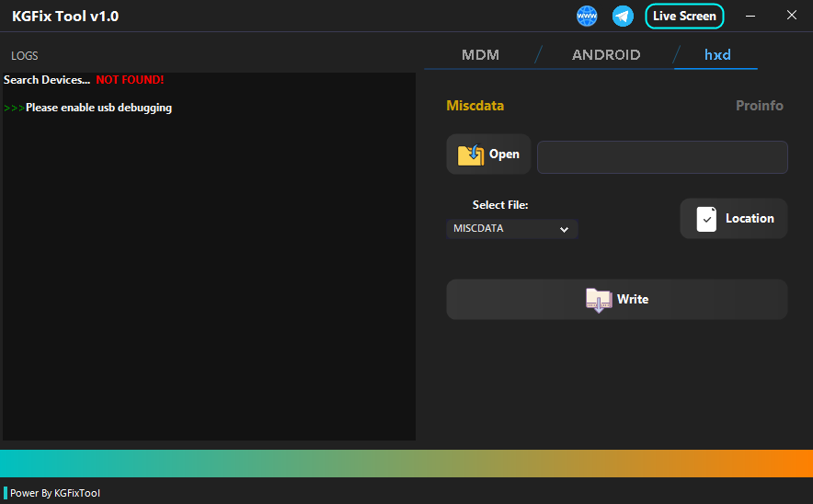This screenshot has height=504, width=813.
Task: Click the folder icon on Open button
Action: (471, 155)
